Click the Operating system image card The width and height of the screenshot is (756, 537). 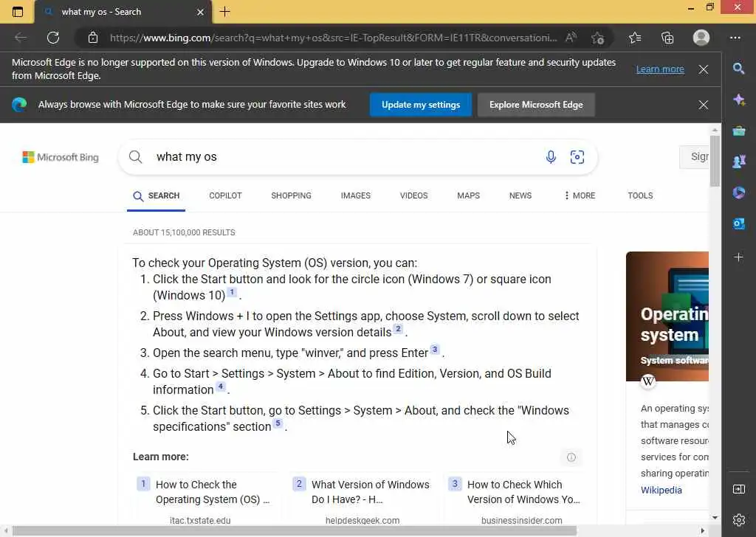click(x=667, y=316)
